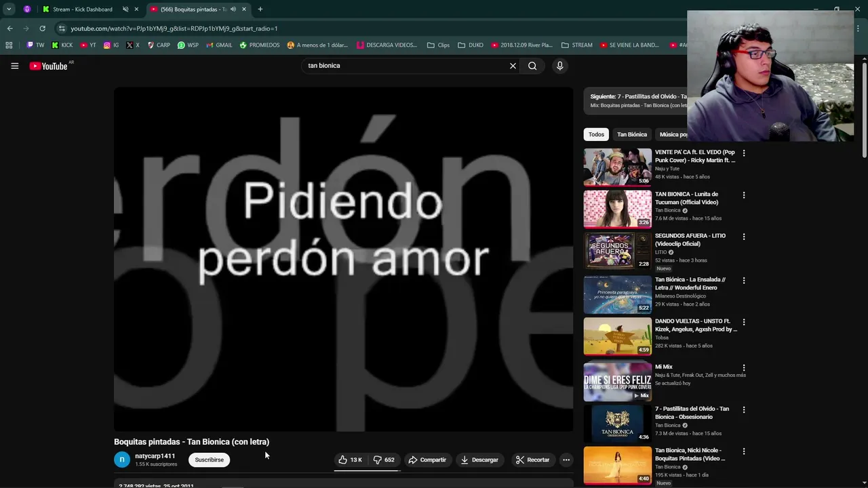The height and width of the screenshot is (488, 868).
Task: Click the DANDO VUELTAS - UNSTO title
Action: (696, 325)
